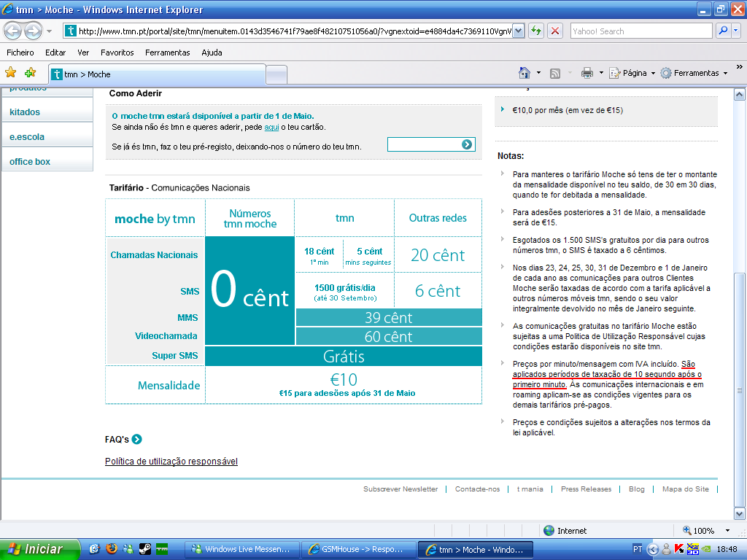Launch Steam from quick launch
The image size is (747, 560).
(x=145, y=549)
